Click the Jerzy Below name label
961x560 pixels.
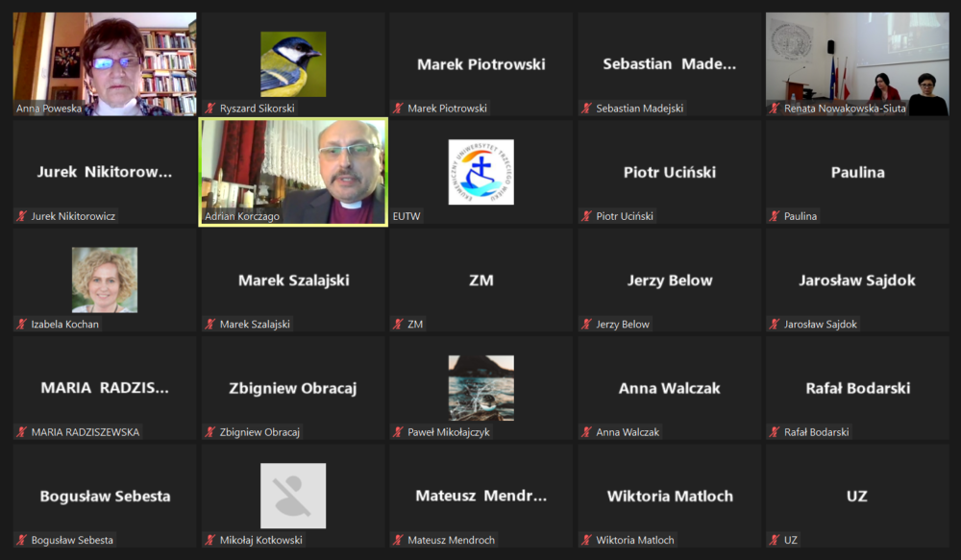622,324
